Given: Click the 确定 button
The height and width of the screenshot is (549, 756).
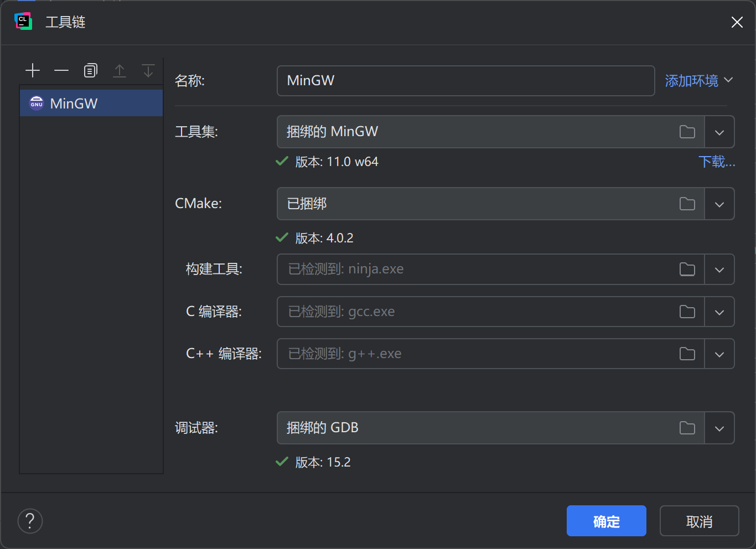Looking at the screenshot, I should tap(607, 521).
